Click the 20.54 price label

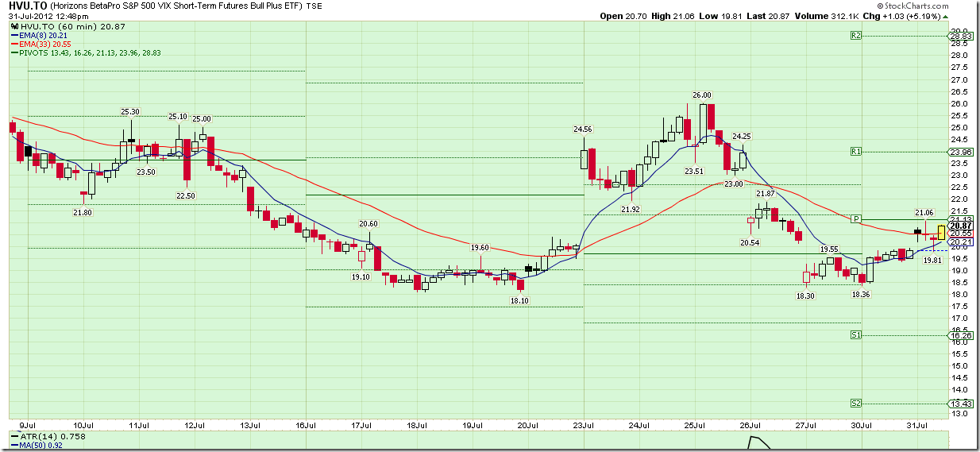pyautogui.click(x=750, y=242)
